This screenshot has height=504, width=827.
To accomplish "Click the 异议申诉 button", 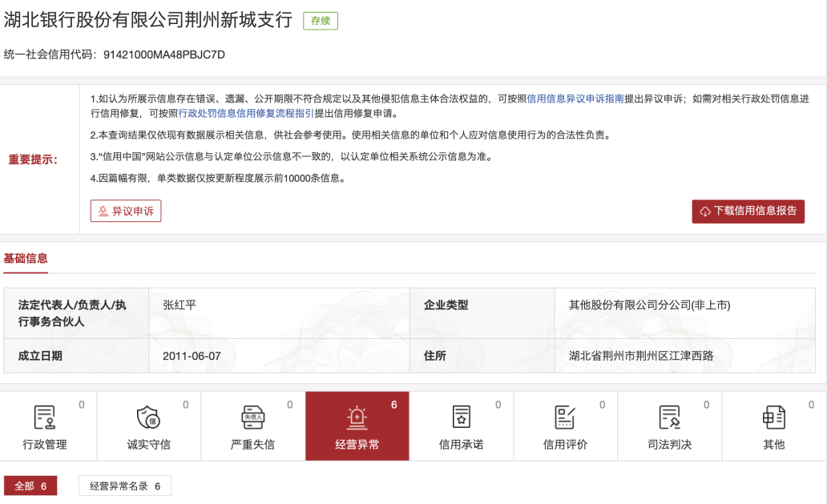I will pos(126,211).
